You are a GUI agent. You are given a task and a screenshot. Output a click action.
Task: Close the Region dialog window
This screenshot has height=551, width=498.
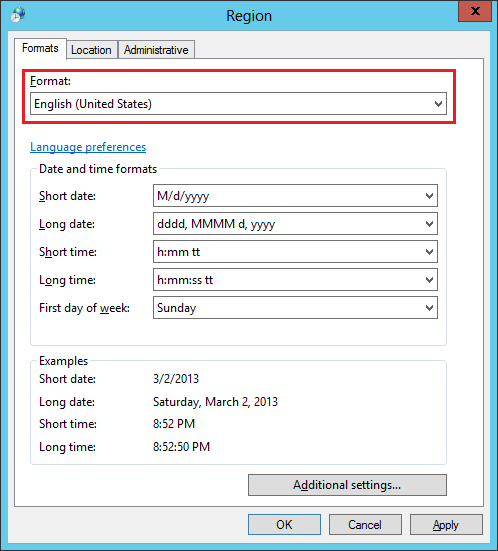(475, 11)
